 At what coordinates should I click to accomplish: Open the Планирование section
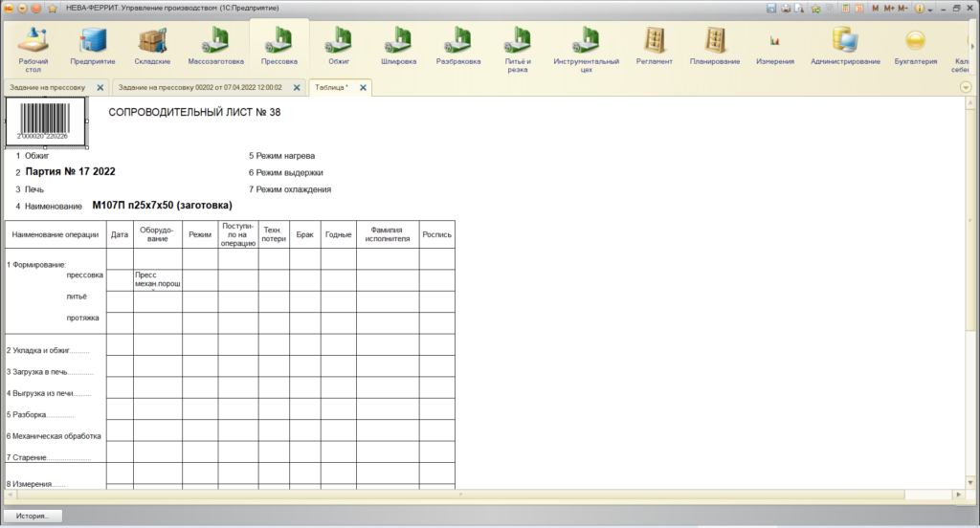point(714,47)
